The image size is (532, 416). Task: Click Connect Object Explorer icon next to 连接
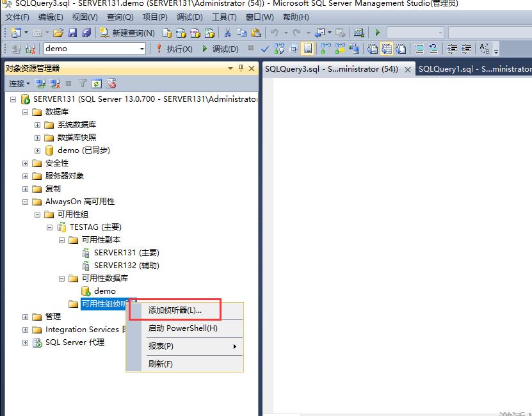click(41, 83)
